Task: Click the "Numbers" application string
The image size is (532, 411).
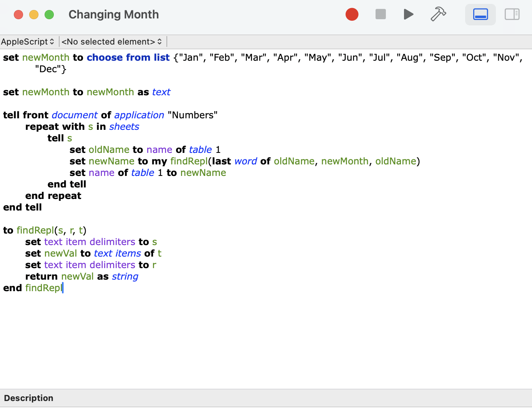Action: [x=193, y=115]
